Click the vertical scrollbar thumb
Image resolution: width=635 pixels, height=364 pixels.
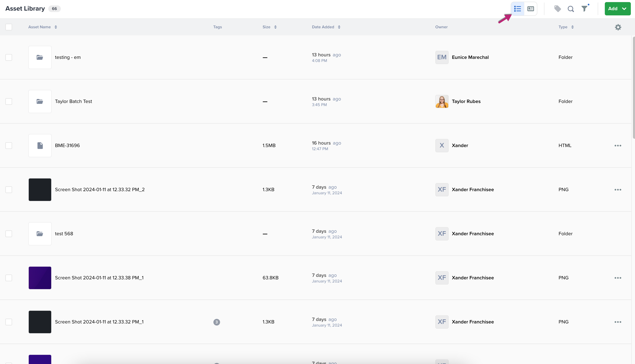click(634, 88)
